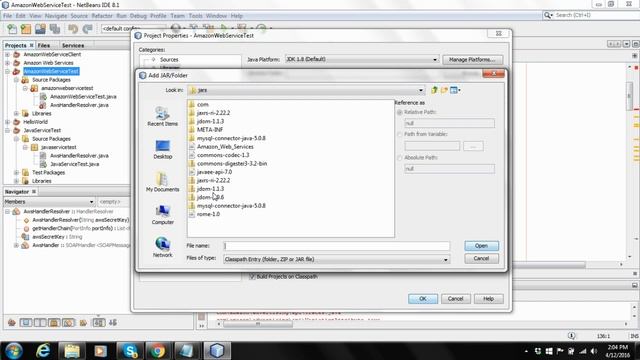Jump to Desktop in file chooser sidebar
Image resolution: width=640 pixels, height=360 pixels.
(162, 149)
